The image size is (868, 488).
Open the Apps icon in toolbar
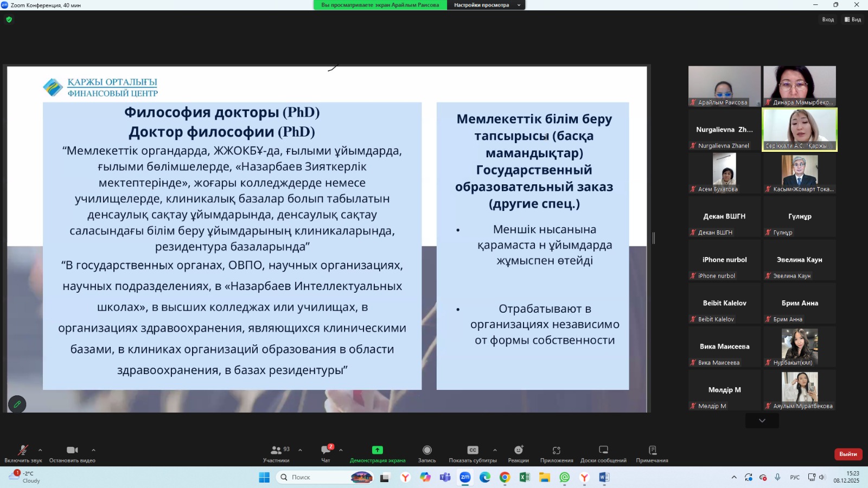tap(556, 451)
